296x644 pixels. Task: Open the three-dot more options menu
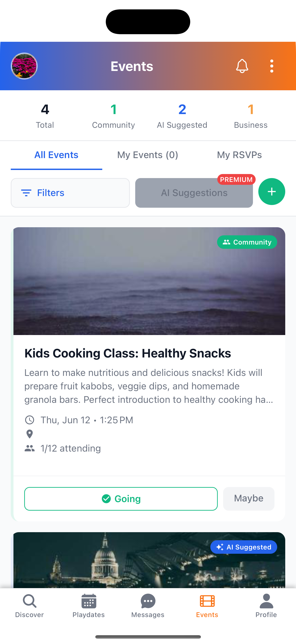click(272, 66)
